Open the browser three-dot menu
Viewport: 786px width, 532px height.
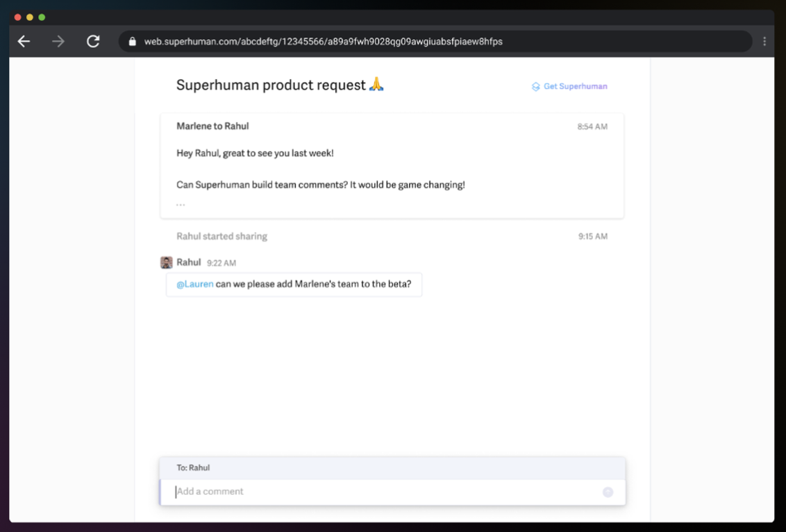click(x=764, y=42)
